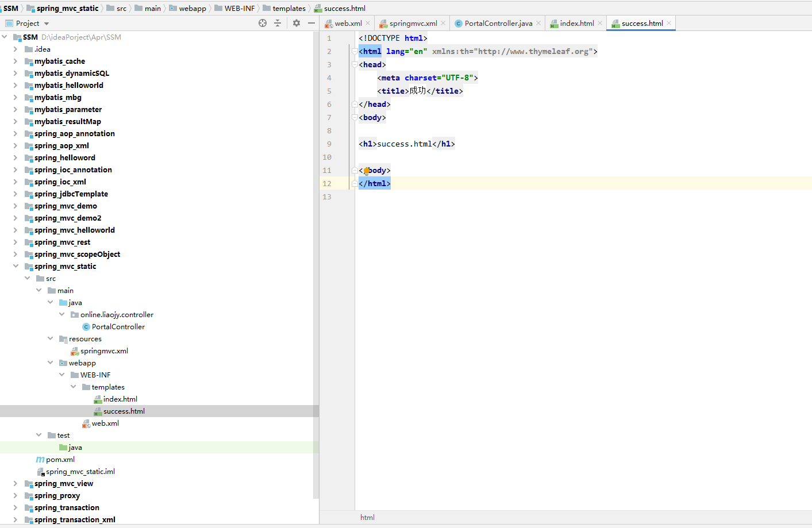Viewport: 812px width, 528px height.
Task: Fold the head tag at line 3
Action: 355,64
